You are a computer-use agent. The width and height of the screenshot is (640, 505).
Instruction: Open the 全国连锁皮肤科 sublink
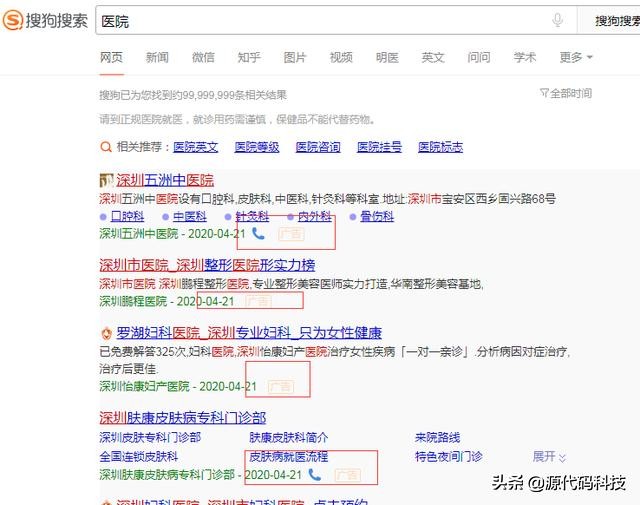(x=139, y=456)
